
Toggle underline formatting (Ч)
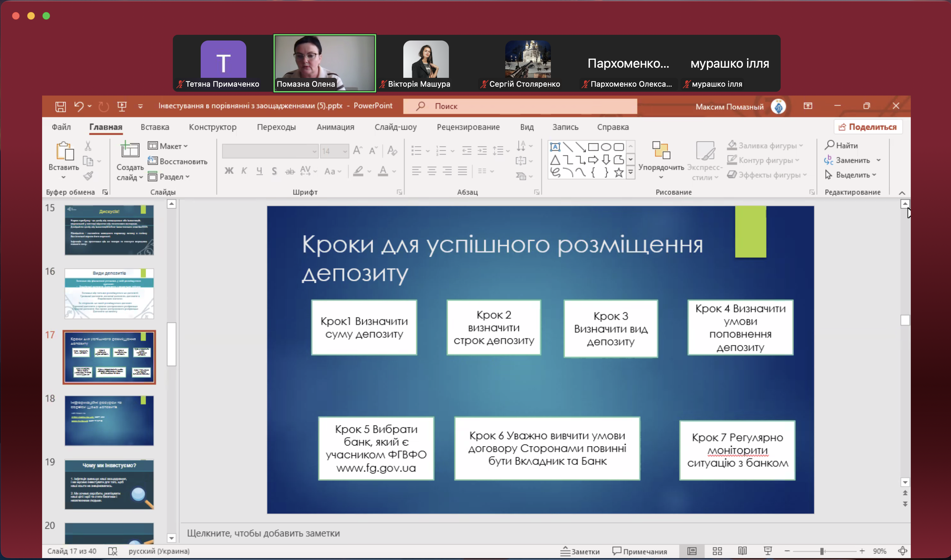(x=259, y=171)
